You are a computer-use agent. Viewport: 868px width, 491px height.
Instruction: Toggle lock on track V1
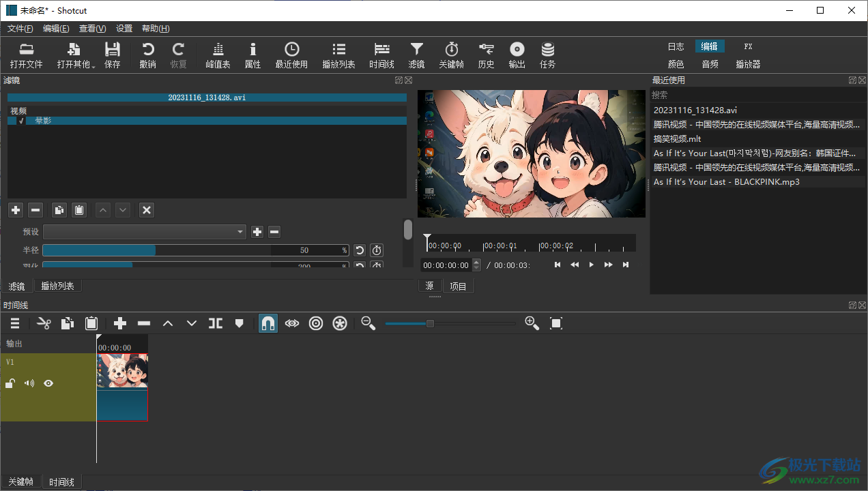pos(10,384)
